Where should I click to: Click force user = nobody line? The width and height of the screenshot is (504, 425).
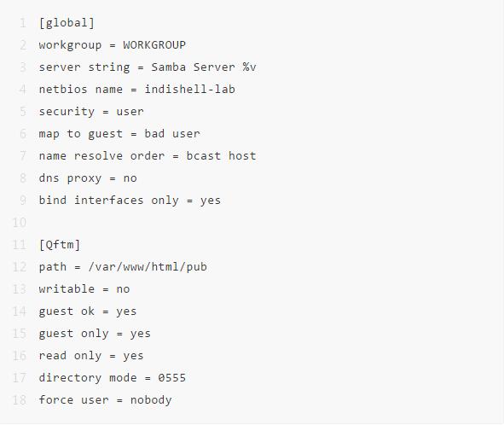point(105,400)
